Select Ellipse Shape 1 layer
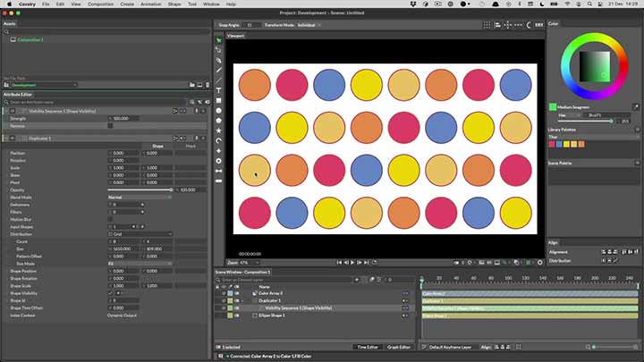The width and height of the screenshot is (644, 362). click(272, 316)
